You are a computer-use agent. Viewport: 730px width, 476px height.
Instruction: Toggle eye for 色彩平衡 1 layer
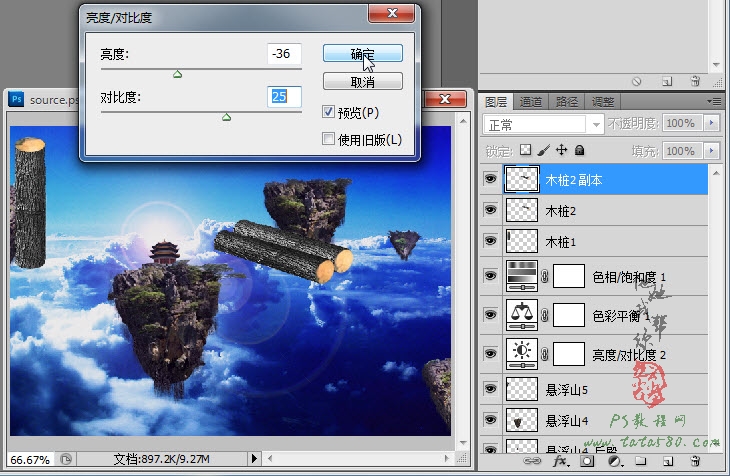[490, 315]
